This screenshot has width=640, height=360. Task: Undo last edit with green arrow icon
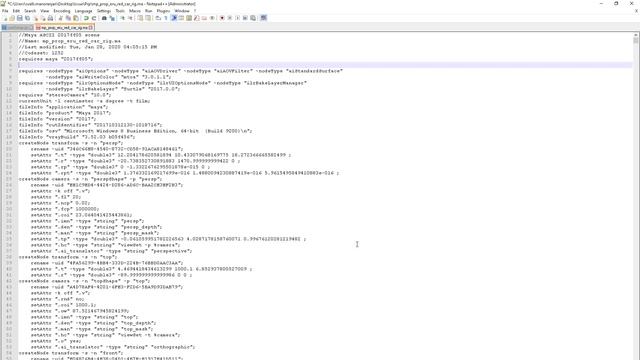[x=86, y=18]
